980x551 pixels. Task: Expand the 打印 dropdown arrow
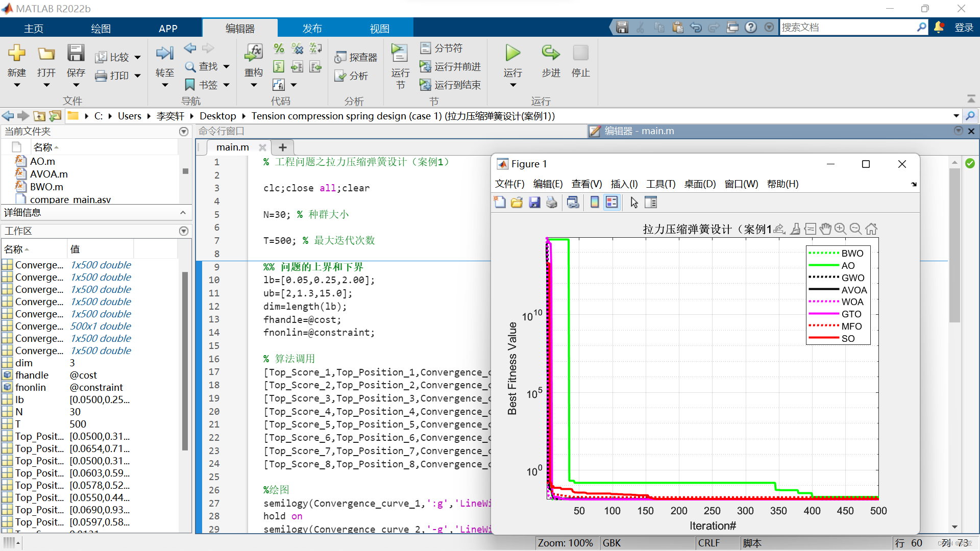(x=137, y=76)
